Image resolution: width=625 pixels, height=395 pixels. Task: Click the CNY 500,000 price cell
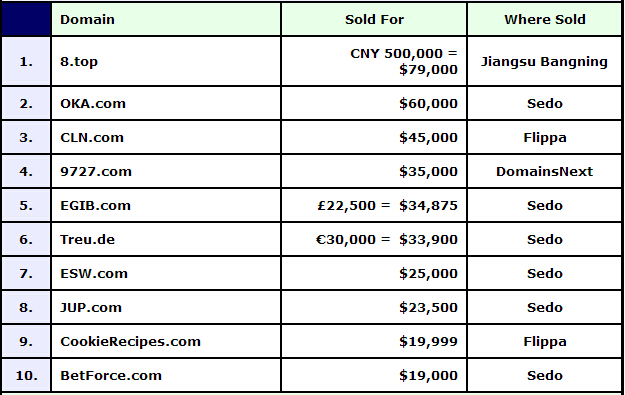[374, 61]
